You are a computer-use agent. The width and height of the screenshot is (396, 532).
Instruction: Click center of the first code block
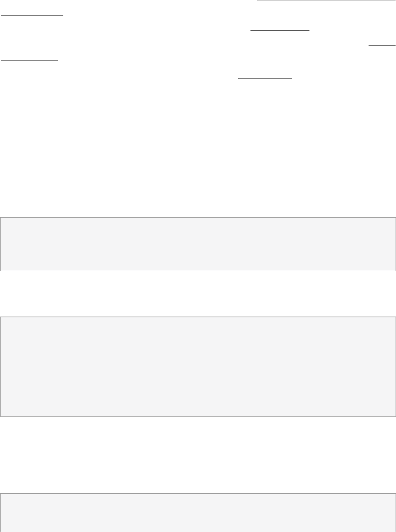(x=198, y=244)
